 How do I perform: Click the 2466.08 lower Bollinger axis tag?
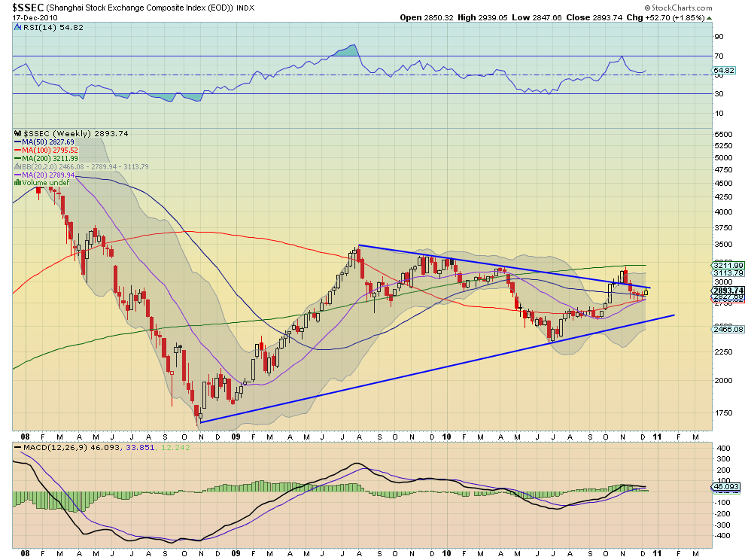pos(728,329)
